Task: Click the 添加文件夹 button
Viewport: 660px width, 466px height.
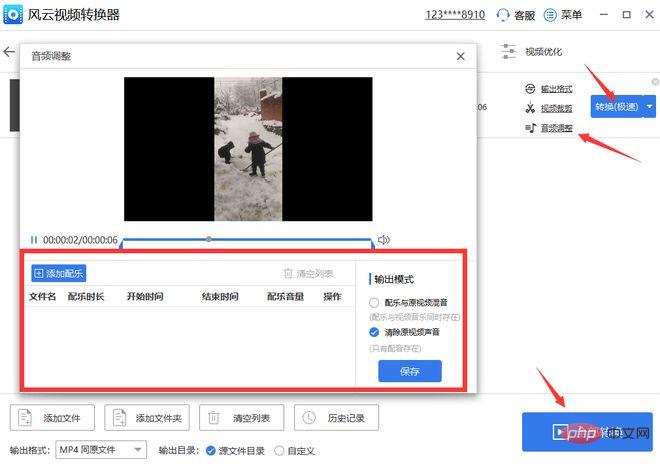Action: (x=147, y=418)
